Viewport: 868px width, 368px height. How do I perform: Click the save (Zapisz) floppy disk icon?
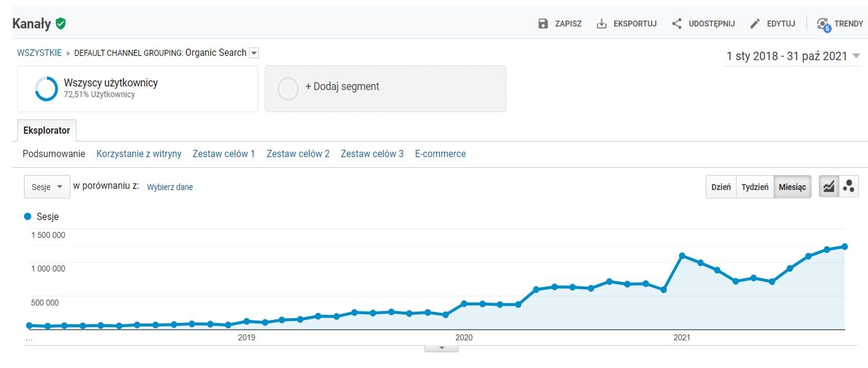click(543, 23)
